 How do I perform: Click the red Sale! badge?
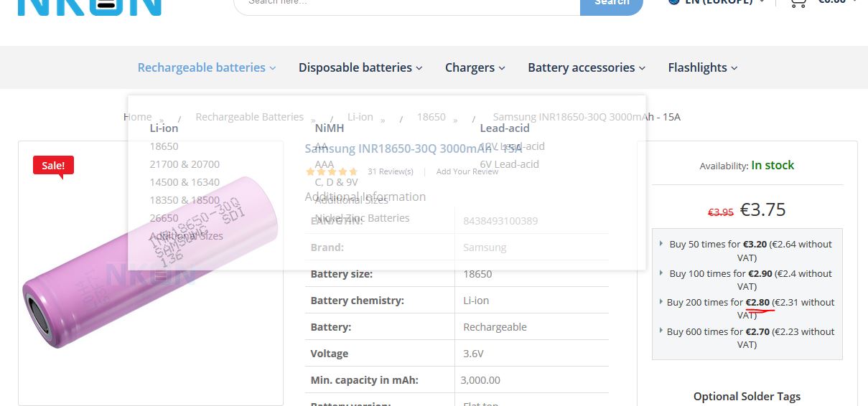pyautogui.click(x=53, y=166)
